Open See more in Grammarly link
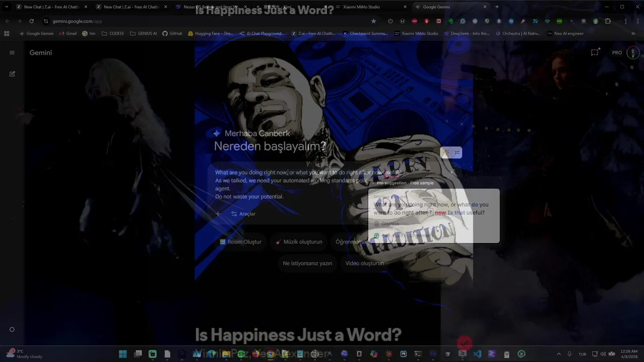This screenshot has height=362, width=644. [404, 235]
